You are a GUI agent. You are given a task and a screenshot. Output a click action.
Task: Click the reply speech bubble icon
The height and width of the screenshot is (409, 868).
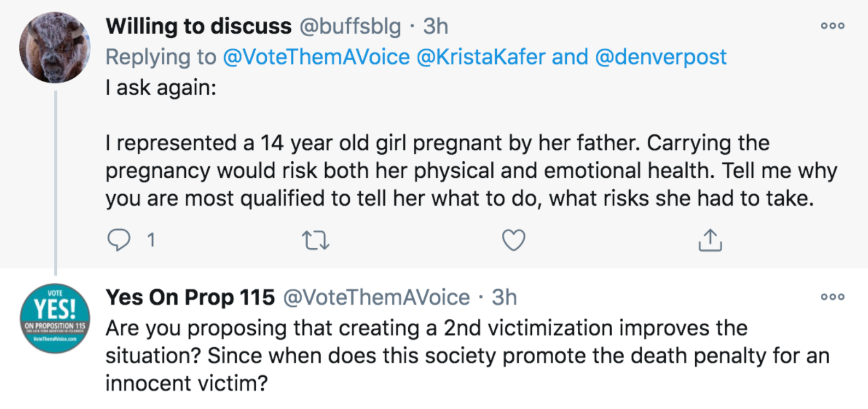point(119,240)
